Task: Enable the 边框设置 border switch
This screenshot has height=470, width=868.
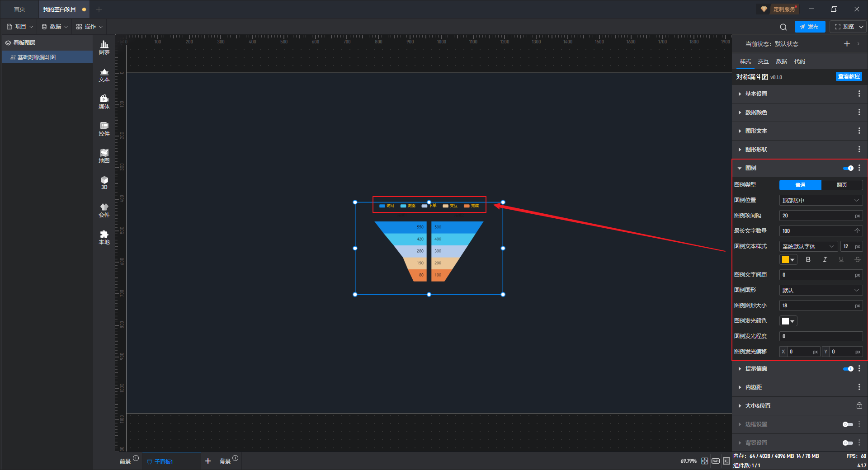Action: click(x=848, y=424)
